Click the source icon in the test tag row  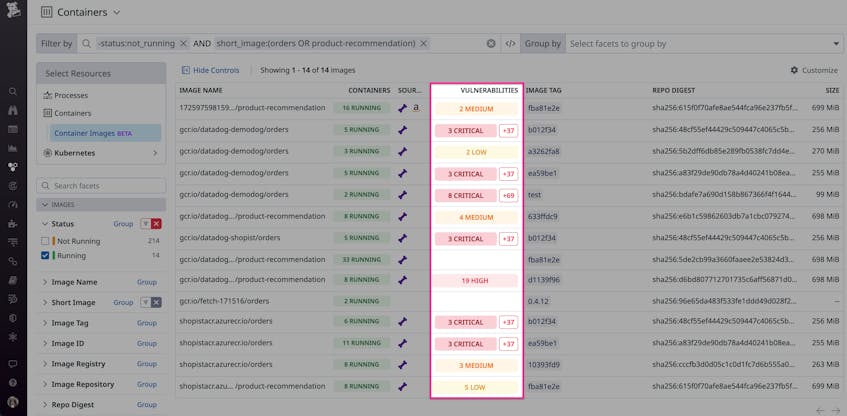402,195
